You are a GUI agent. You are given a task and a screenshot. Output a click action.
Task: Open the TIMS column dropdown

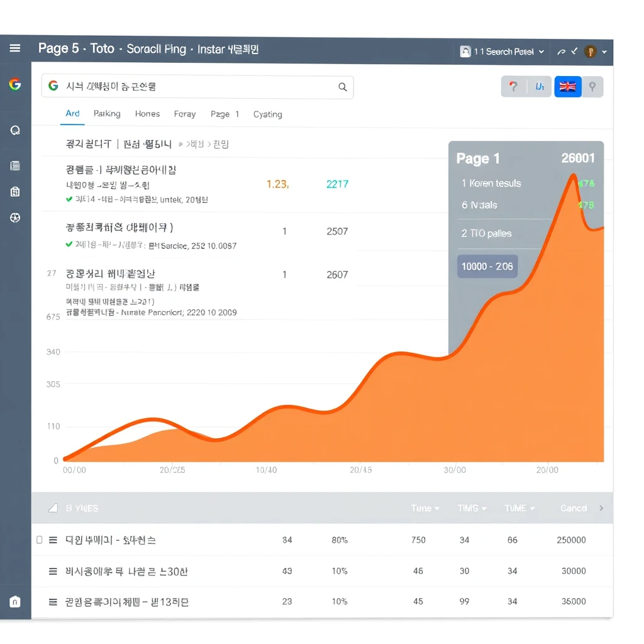472,508
